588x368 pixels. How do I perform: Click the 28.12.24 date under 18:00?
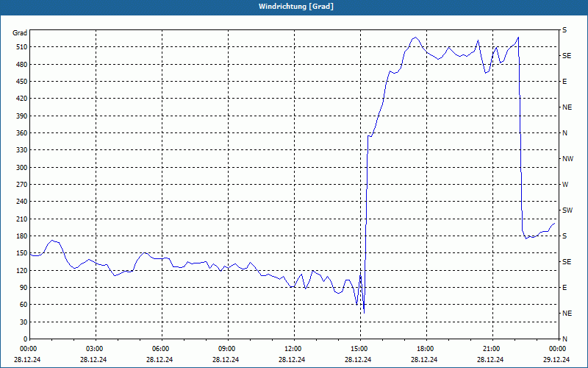click(x=424, y=360)
